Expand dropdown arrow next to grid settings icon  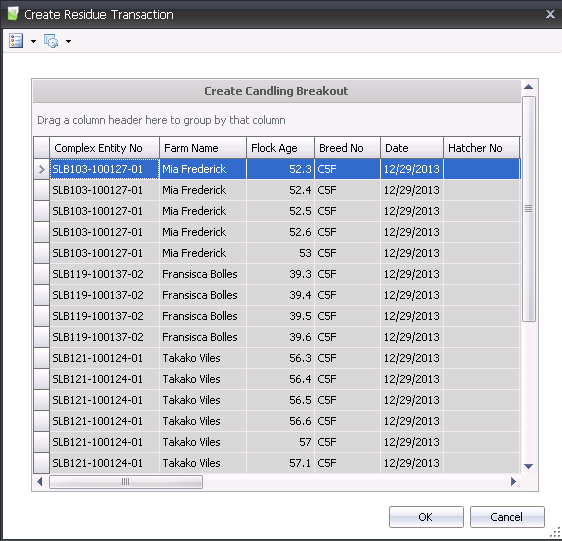(x=68, y=42)
